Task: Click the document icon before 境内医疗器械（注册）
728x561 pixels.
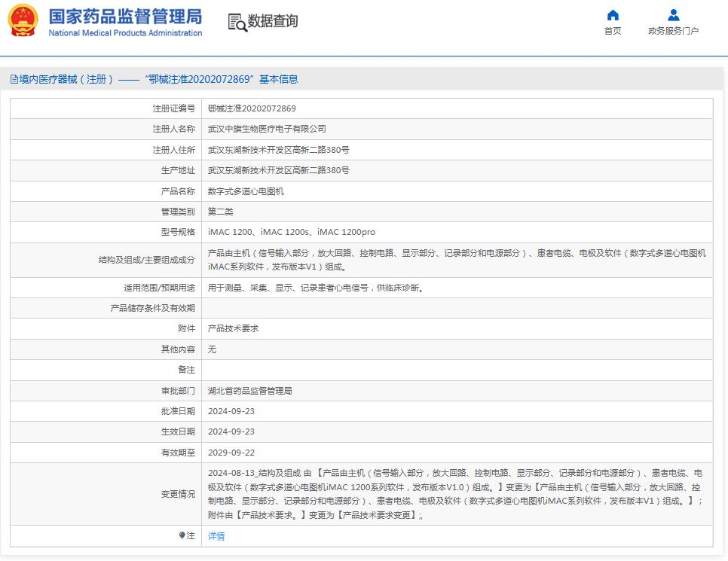Action: (x=13, y=78)
